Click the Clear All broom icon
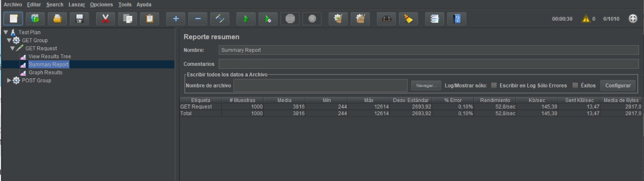 coord(360,19)
